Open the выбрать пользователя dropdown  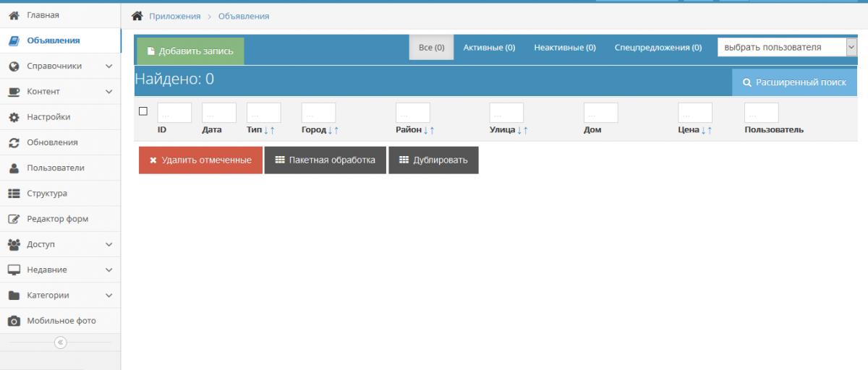(x=787, y=47)
